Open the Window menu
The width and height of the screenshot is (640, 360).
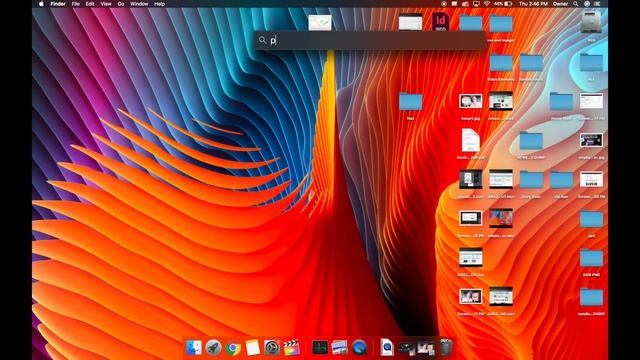click(x=139, y=4)
